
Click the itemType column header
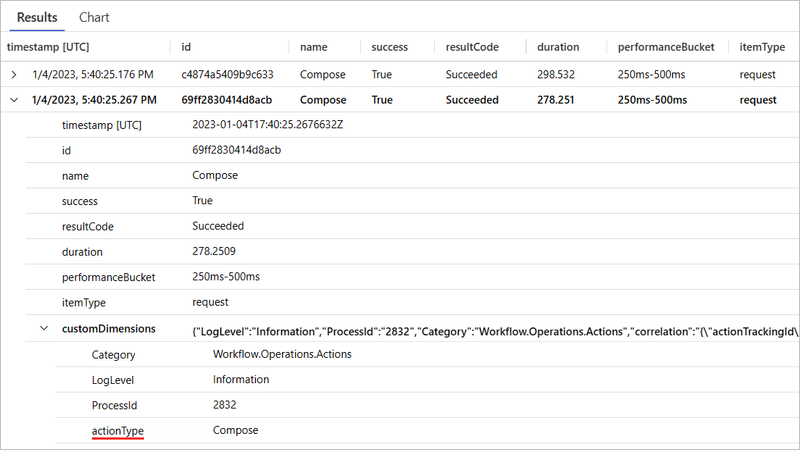761,47
